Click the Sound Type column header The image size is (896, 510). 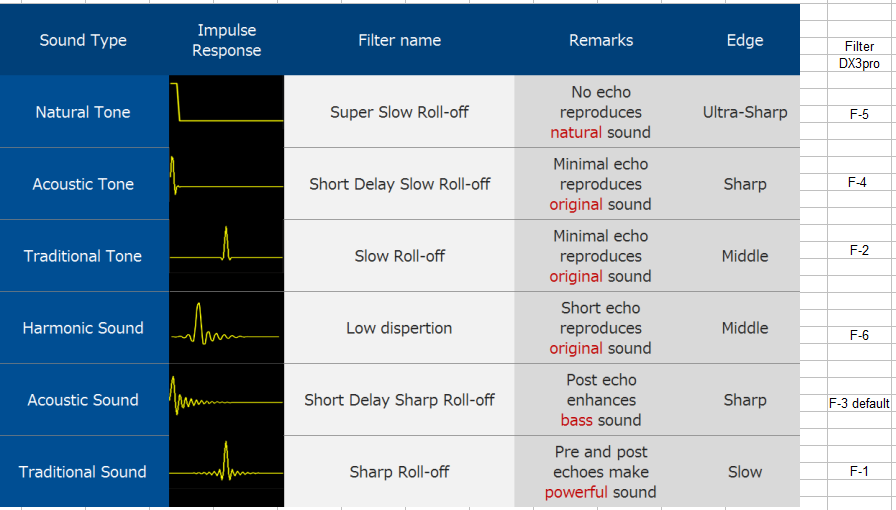(83, 40)
